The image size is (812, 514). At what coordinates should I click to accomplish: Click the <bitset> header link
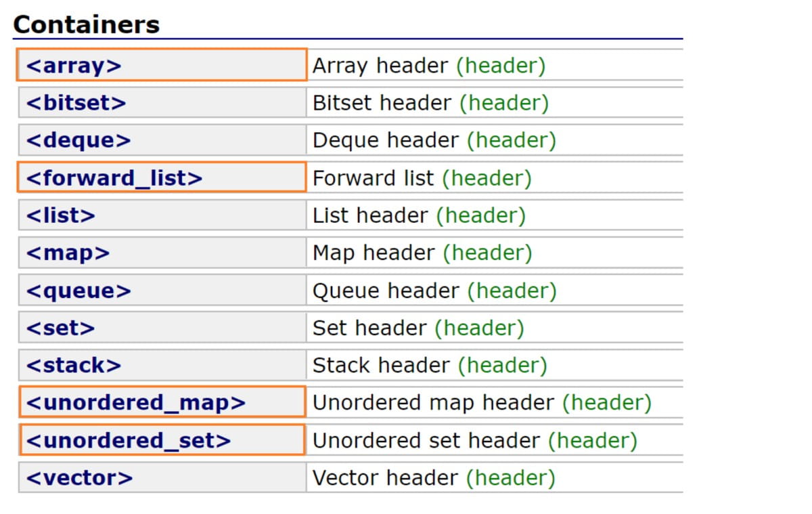tap(76, 103)
